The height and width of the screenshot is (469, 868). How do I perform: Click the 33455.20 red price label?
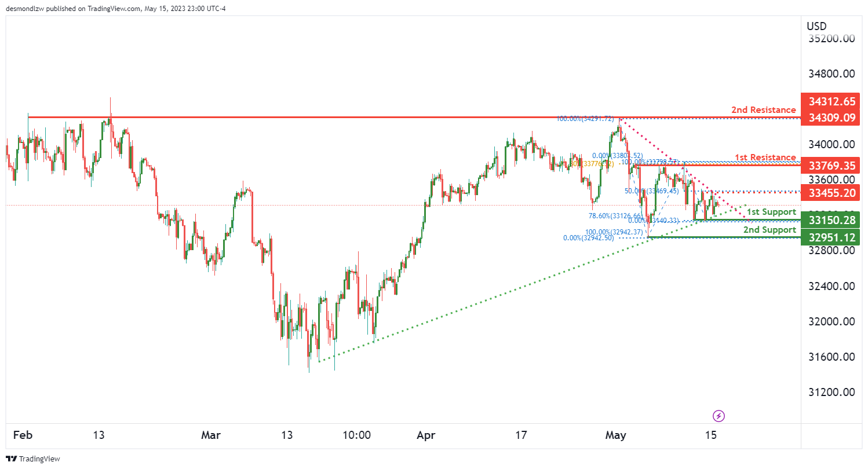832,193
